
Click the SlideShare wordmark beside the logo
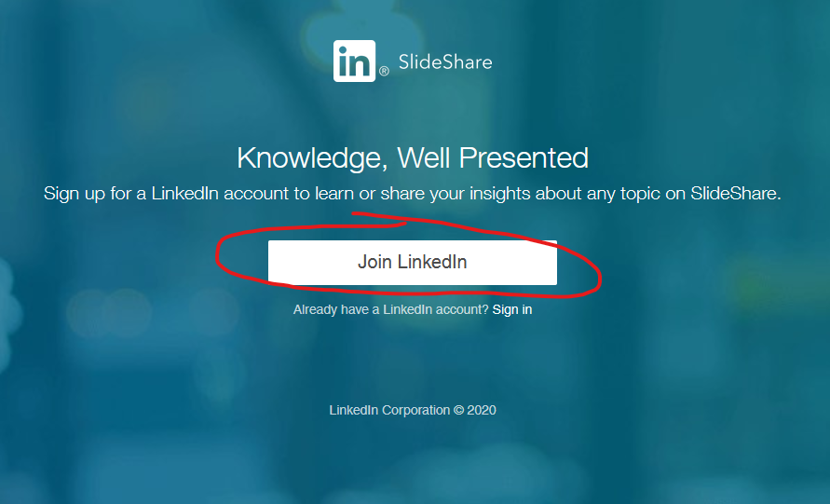click(x=445, y=61)
